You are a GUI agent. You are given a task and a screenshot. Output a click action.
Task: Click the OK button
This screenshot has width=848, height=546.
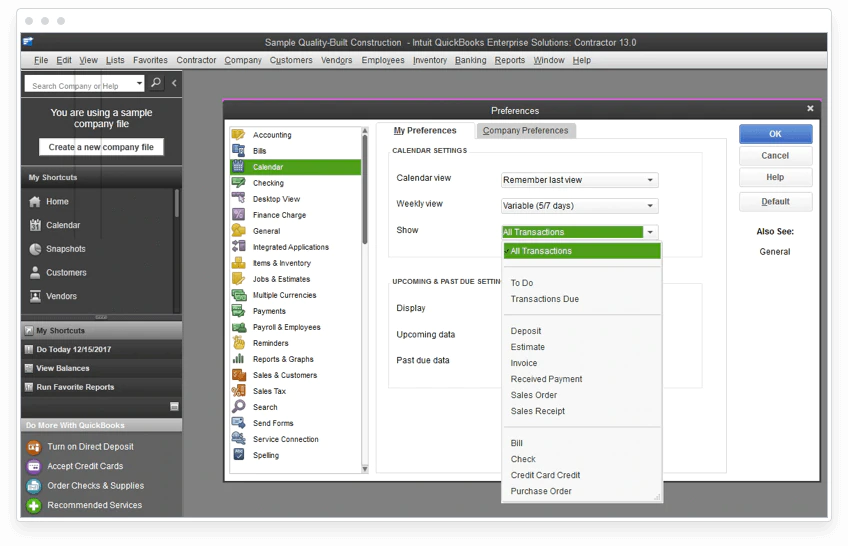pos(775,134)
